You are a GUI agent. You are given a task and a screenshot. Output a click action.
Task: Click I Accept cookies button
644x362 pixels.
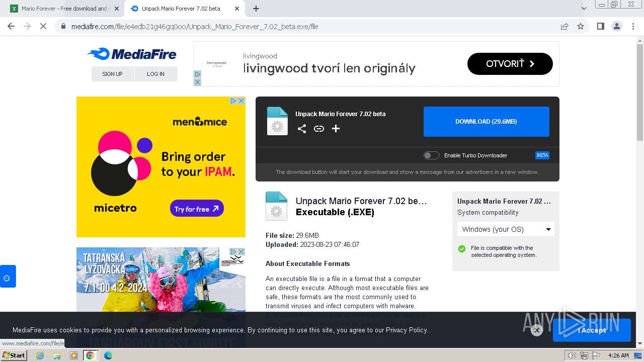592,330
